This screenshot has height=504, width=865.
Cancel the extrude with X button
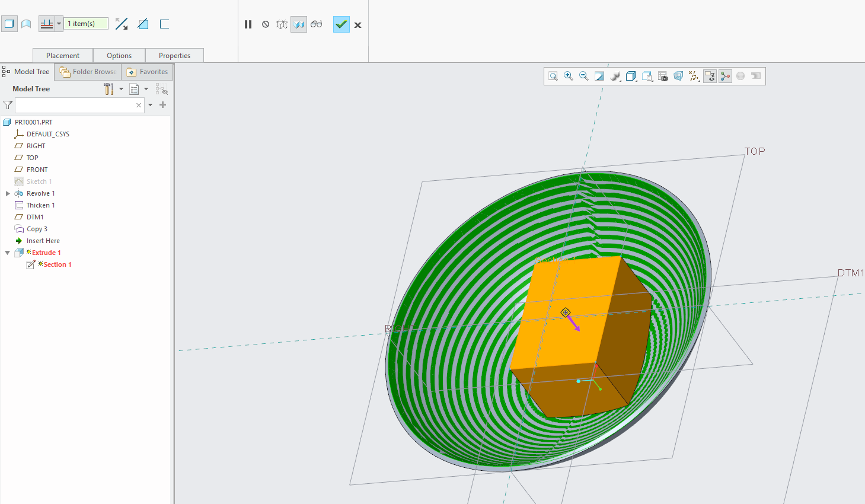coord(358,24)
